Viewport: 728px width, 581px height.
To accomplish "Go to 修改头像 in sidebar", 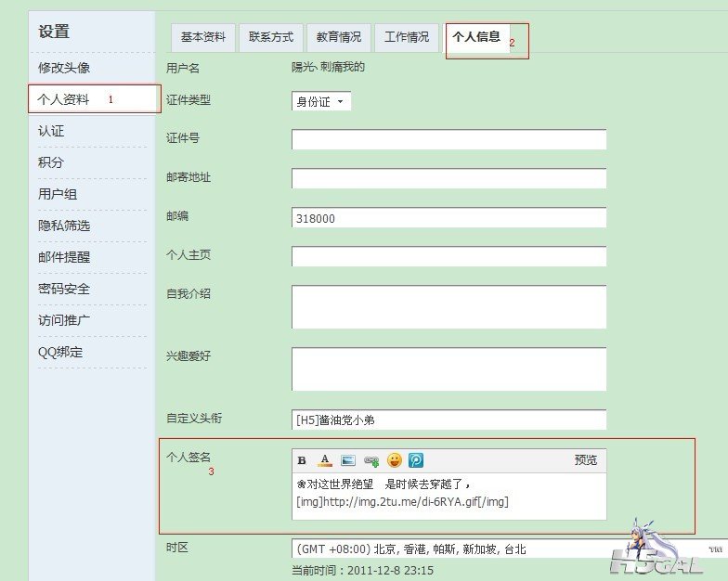I will pos(64,68).
